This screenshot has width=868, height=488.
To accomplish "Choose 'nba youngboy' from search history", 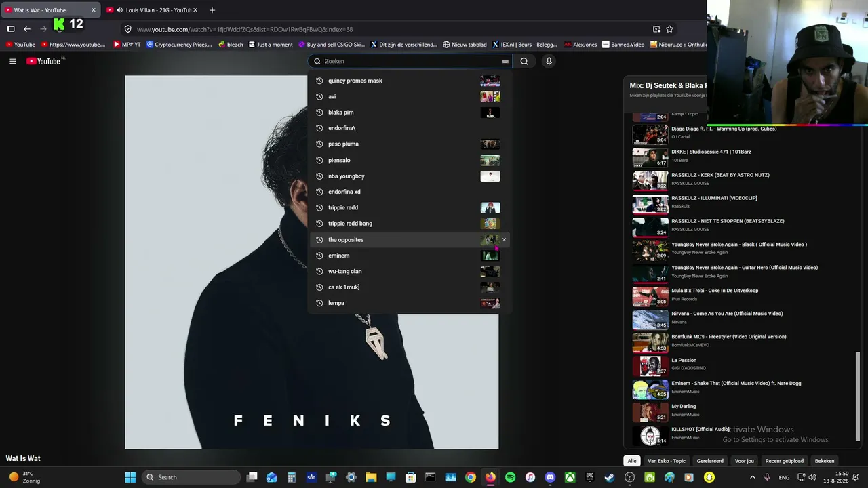I will coord(409,176).
